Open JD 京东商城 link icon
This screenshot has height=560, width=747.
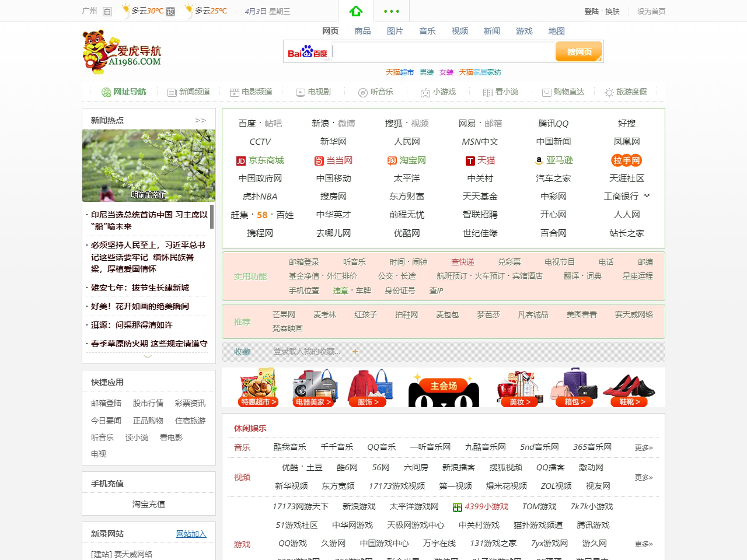coord(240,161)
